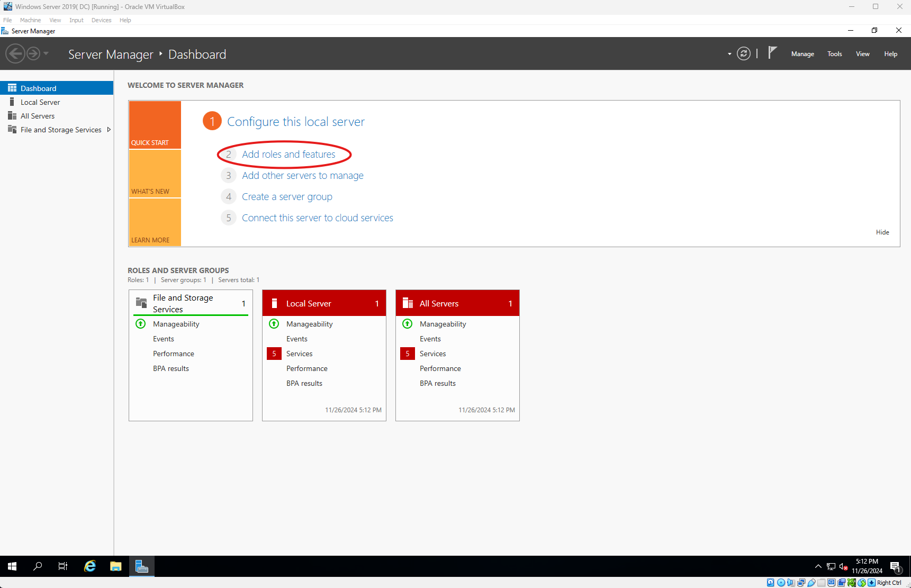Click BPA results in the Local Server tile
Viewport: 911px width, 588px height.
(304, 383)
